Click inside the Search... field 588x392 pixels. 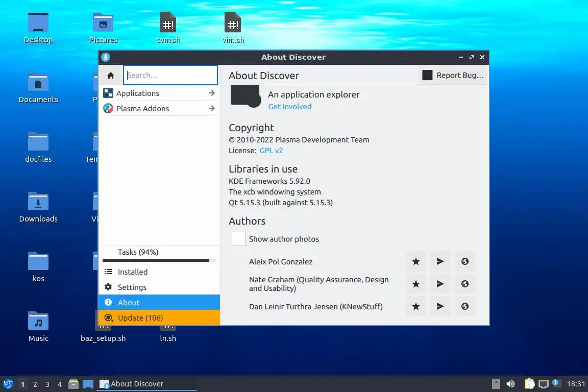pyautogui.click(x=170, y=75)
